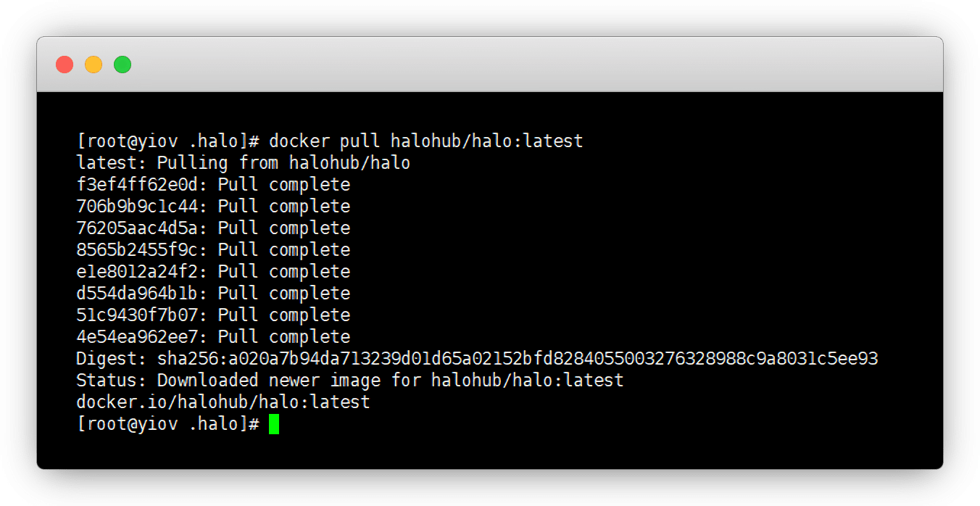Click the 'latest: Pulling from halohub/halo' line
Image resolution: width=980 pixels, height=506 pixels.
coord(243,162)
